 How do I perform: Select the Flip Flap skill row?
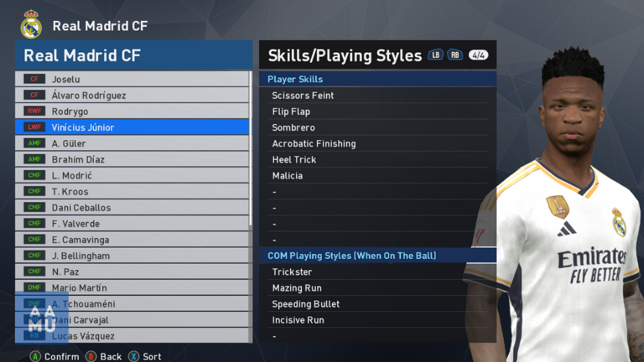coord(378,111)
